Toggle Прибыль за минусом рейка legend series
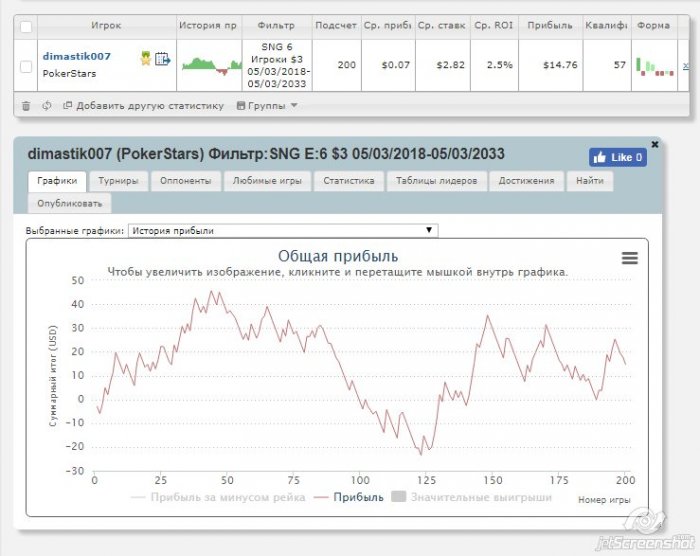700x556 pixels. click(218, 497)
